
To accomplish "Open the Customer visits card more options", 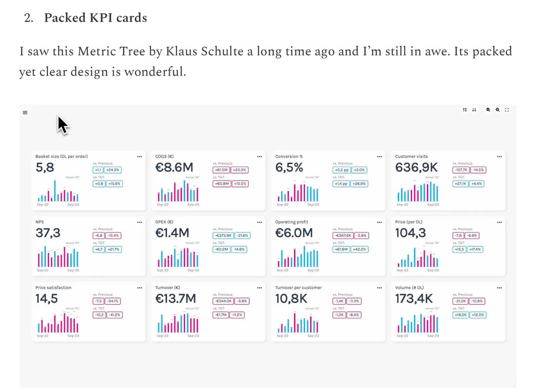I will (499, 157).
